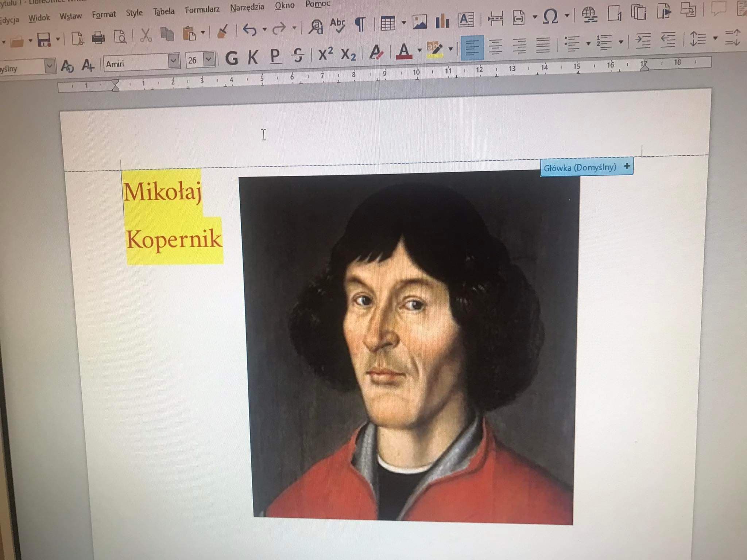Open the special character Omega icon
The width and height of the screenshot is (747, 560).
[x=550, y=17]
